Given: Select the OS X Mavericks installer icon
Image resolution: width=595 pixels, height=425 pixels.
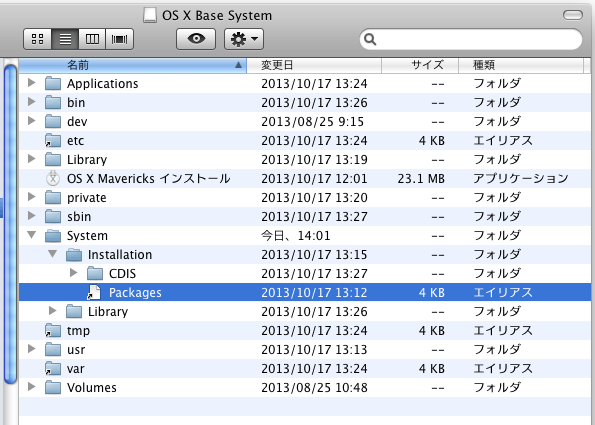Looking at the screenshot, I should (x=53, y=178).
